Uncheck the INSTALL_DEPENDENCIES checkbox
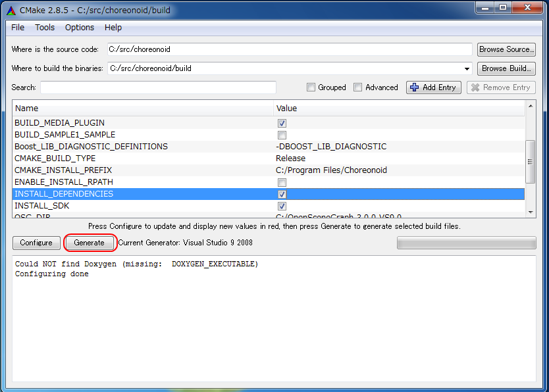 tap(282, 194)
